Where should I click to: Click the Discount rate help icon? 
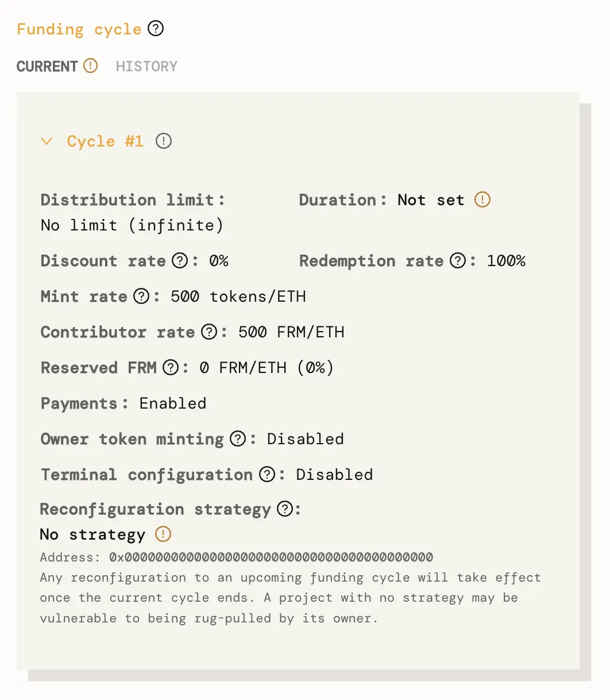[x=179, y=260]
